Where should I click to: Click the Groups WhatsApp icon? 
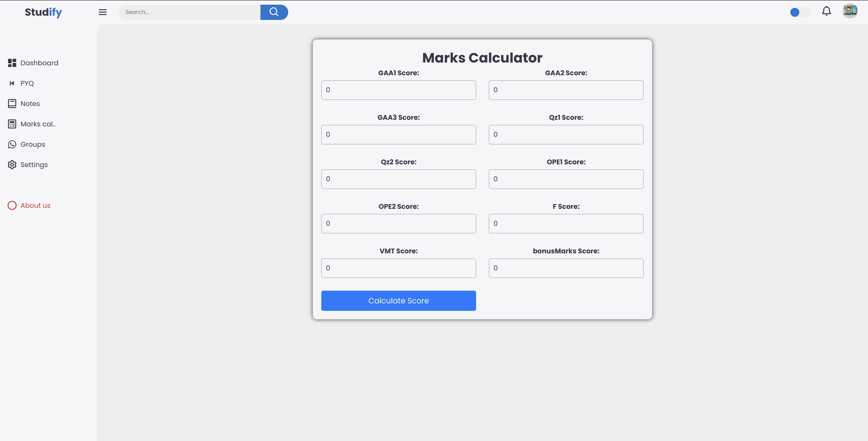click(x=12, y=145)
